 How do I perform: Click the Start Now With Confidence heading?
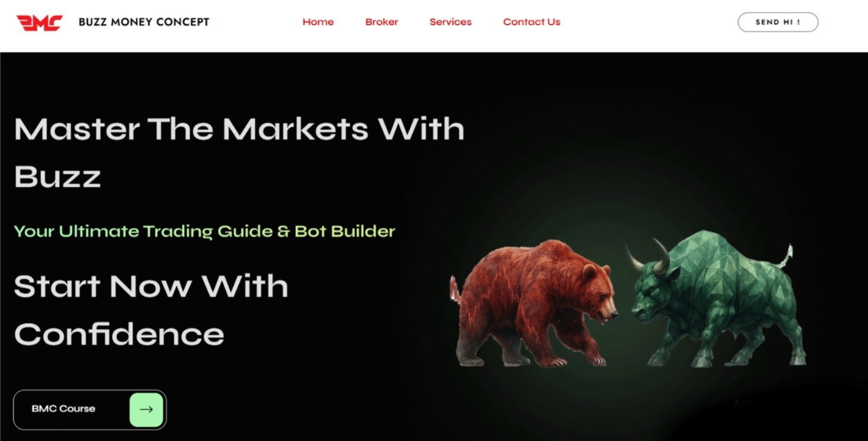click(151, 310)
